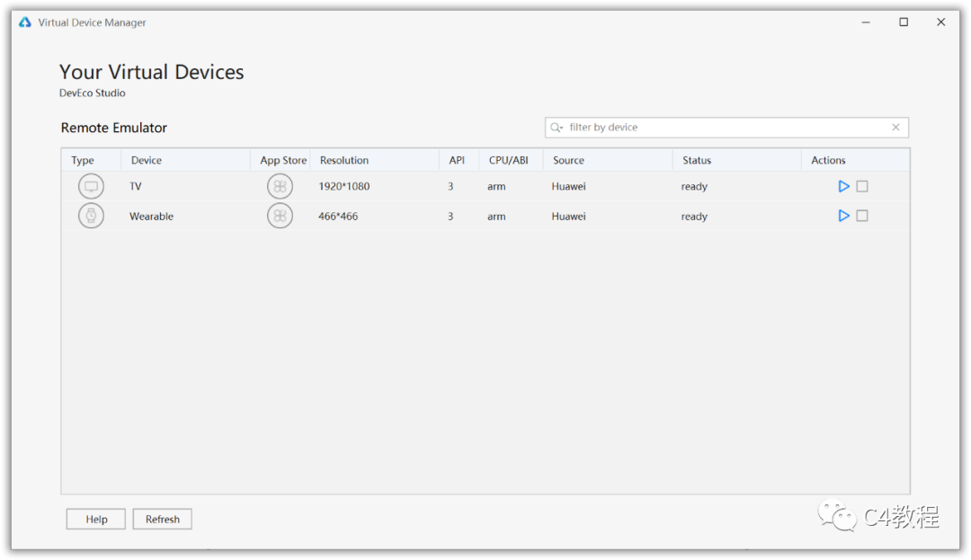Screen dimensions: 971x560
Task: Stop the Wearable emulator using square icon
Action: [862, 216]
